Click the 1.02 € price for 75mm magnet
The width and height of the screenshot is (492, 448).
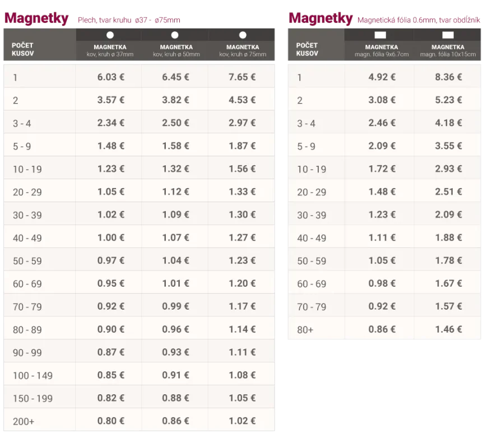click(242, 420)
